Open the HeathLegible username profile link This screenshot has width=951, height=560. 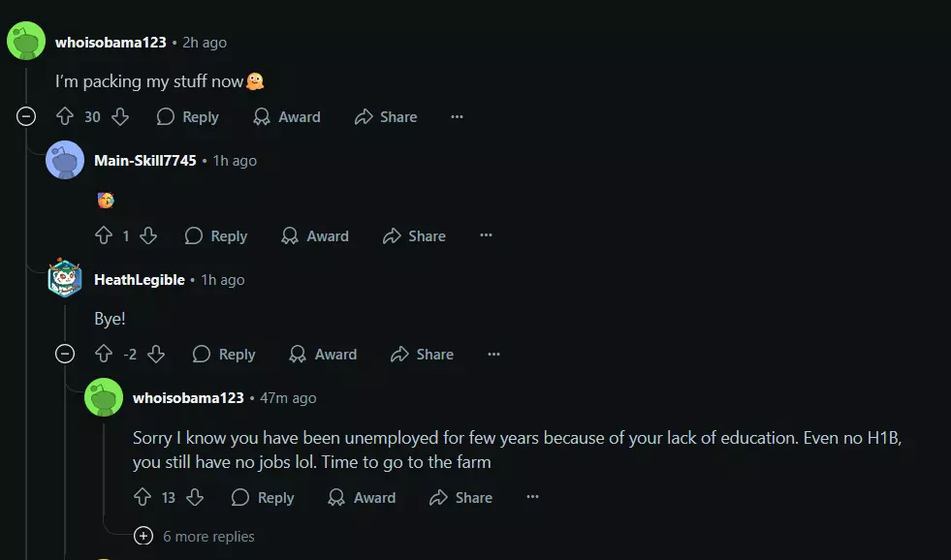[140, 280]
